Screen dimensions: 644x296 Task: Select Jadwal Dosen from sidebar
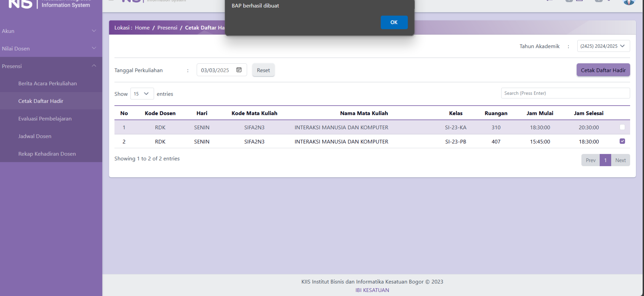tap(35, 136)
